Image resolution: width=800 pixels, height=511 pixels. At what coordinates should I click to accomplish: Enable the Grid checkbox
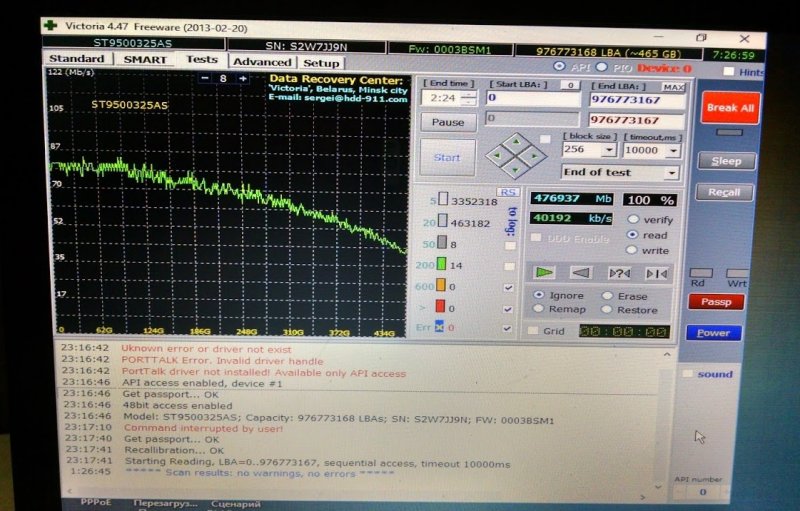tap(534, 331)
